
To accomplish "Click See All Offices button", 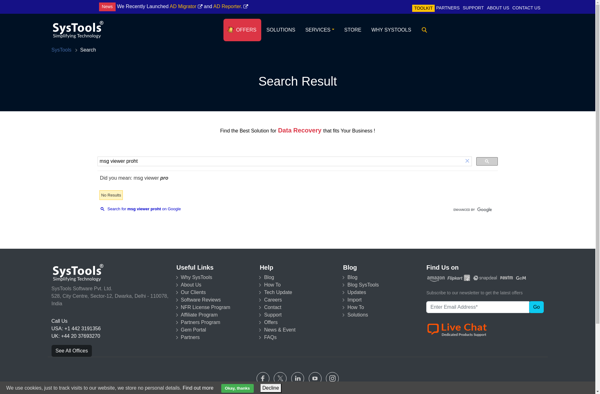I will [x=72, y=351].
